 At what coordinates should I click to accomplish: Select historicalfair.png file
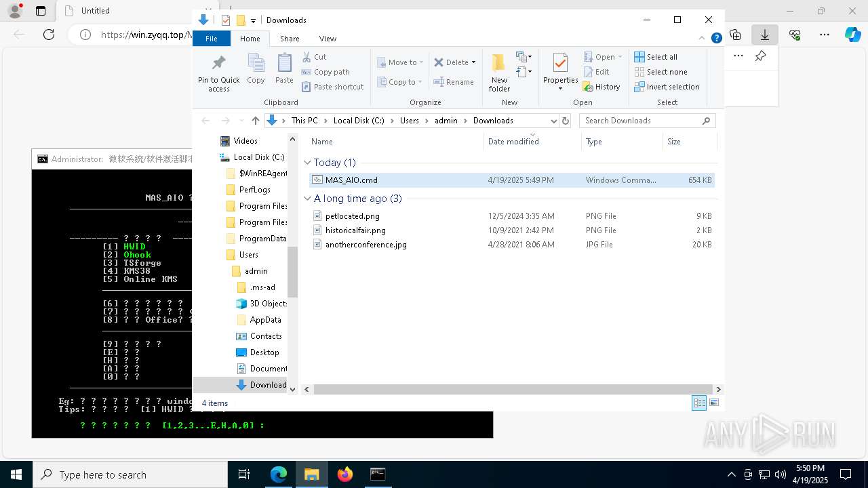click(512, 230)
